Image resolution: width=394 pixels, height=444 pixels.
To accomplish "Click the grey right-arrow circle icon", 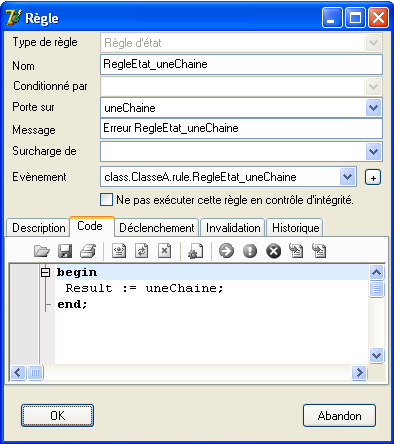I will pos(226,251).
